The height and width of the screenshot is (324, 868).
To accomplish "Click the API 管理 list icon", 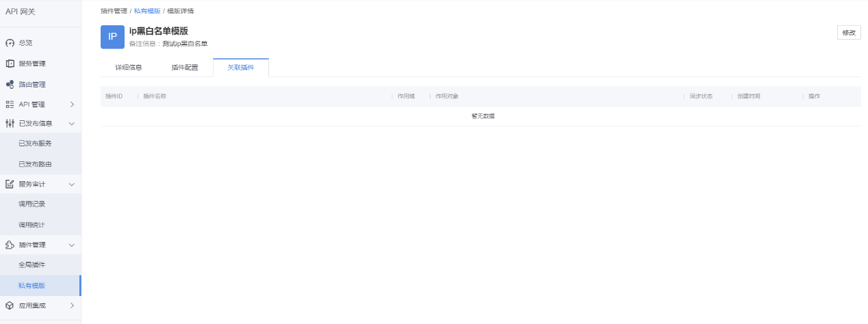I will coord(10,105).
